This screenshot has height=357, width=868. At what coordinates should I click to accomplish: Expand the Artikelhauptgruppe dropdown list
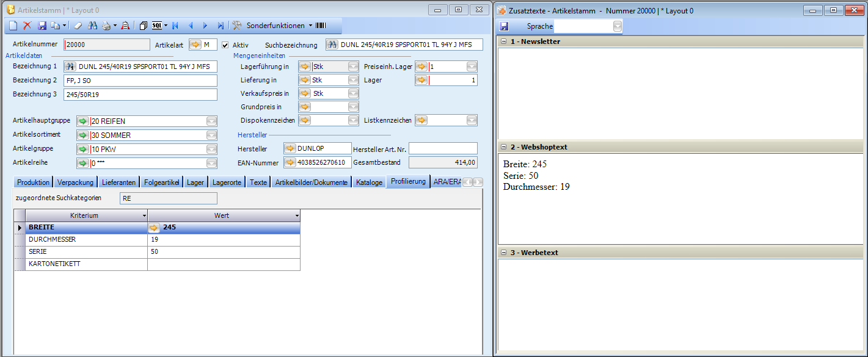pyautogui.click(x=211, y=121)
